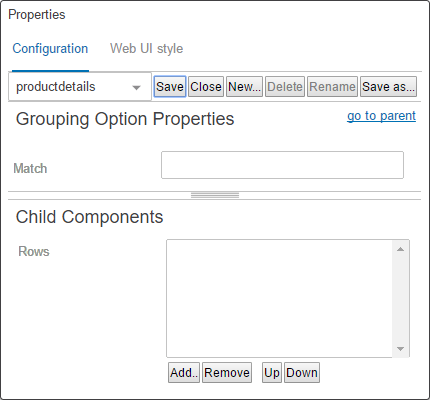The height and width of the screenshot is (400, 430).
Task: Focus the Match text field
Action: point(282,165)
